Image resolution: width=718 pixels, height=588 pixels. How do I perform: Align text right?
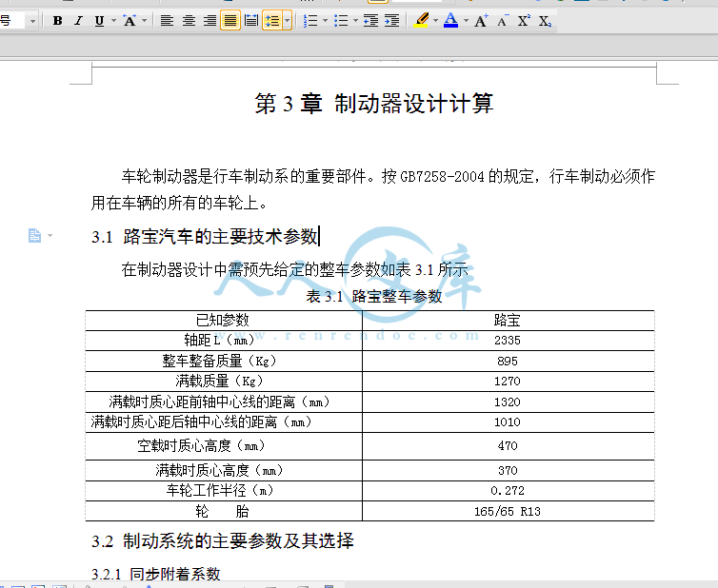[209, 21]
